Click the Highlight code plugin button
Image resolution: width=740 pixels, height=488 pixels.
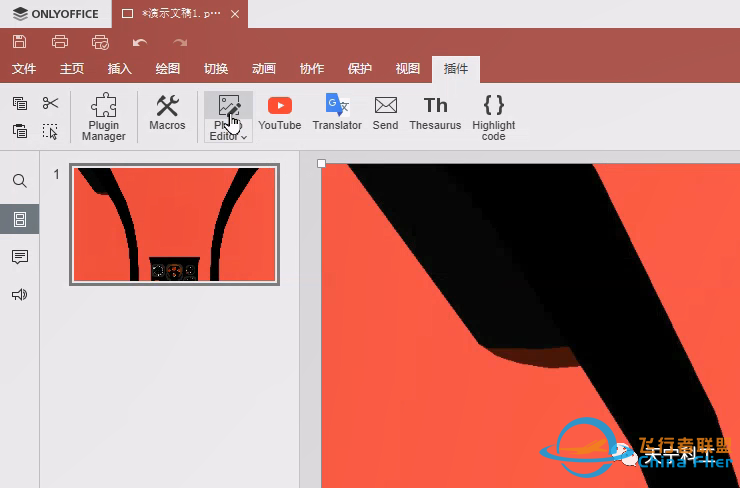pyautogui.click(x=493, y=117)
